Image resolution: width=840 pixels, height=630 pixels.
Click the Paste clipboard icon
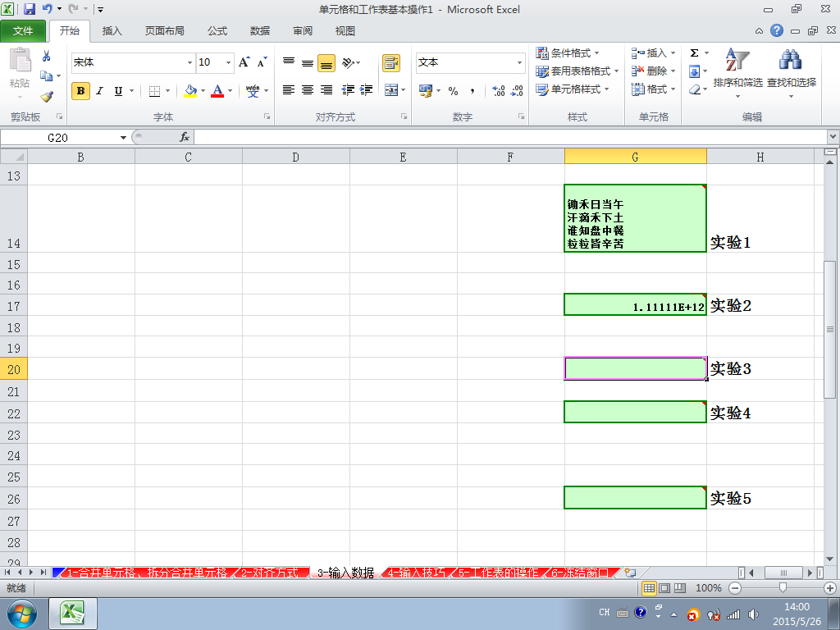coord(20,60)
